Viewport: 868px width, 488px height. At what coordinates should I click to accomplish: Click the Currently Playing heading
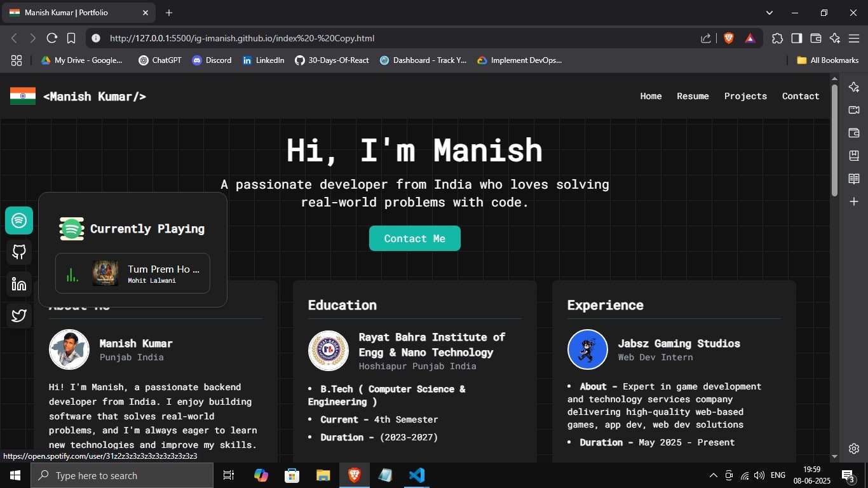tap(147, 229)
